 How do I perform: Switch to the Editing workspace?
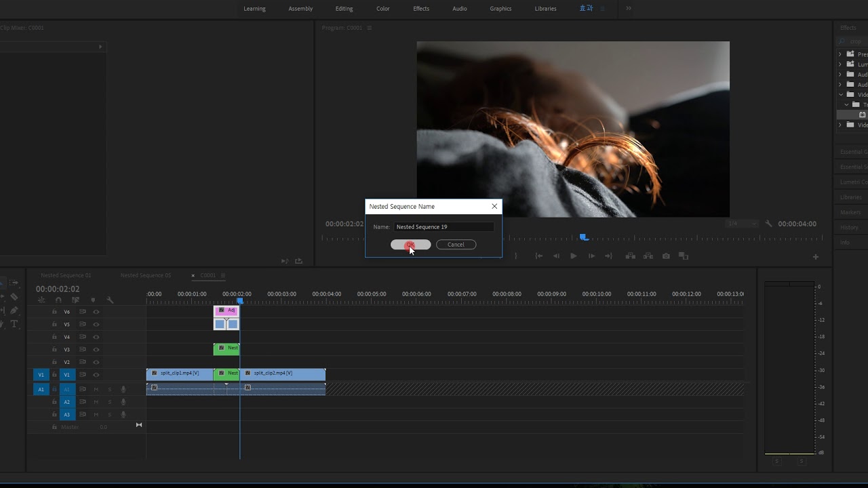pos(344,9)
